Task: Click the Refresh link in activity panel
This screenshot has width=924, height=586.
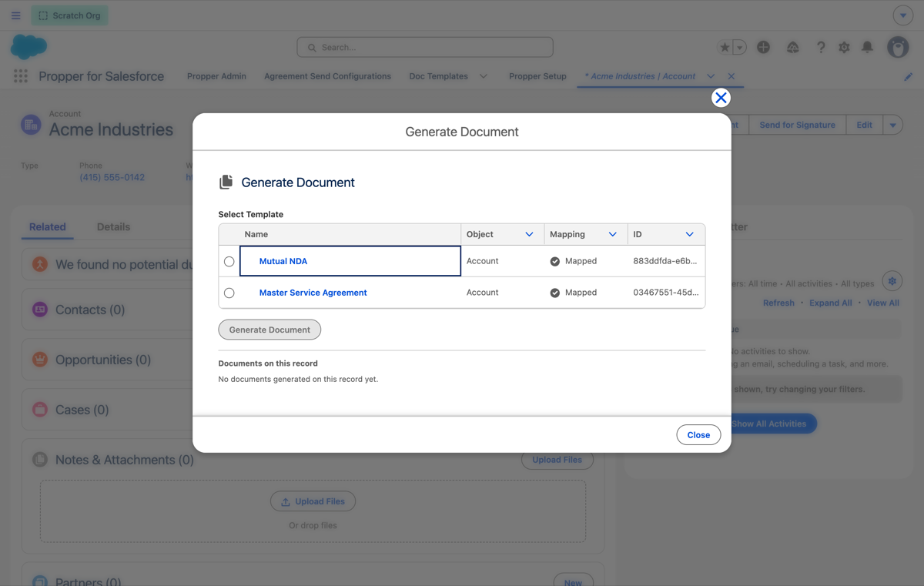Action: [x=778, y=303]
